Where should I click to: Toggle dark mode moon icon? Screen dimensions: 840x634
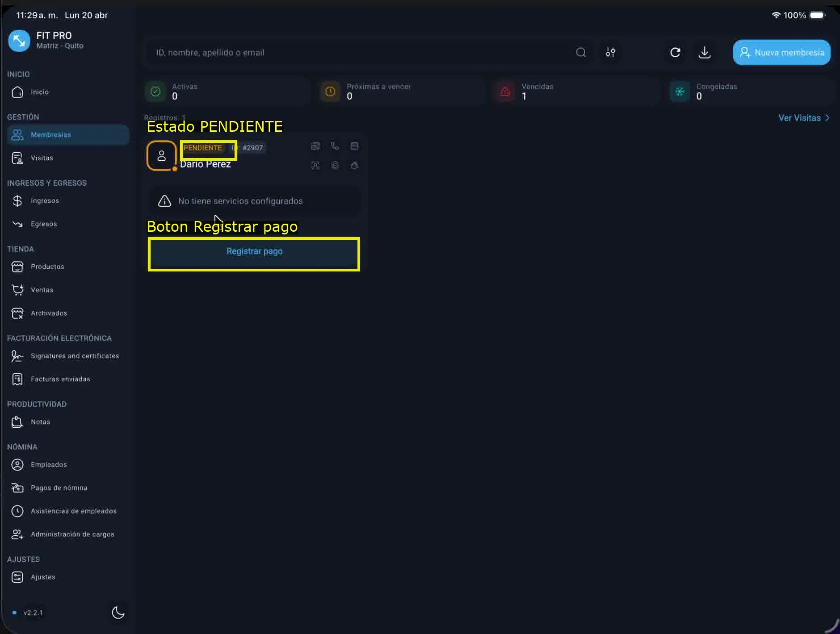(118, 613)
